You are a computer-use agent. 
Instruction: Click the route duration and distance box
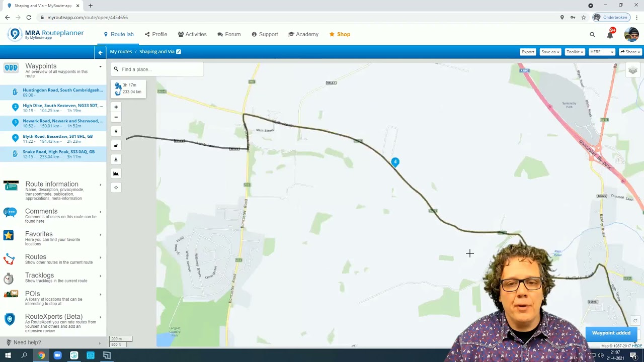[128, 88]
